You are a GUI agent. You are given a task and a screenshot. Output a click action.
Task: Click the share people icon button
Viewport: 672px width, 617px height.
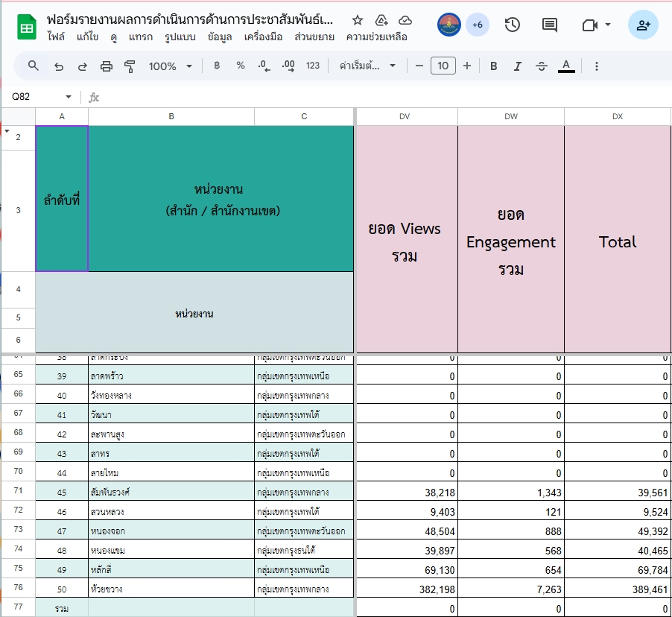click(x=642, y=25)
